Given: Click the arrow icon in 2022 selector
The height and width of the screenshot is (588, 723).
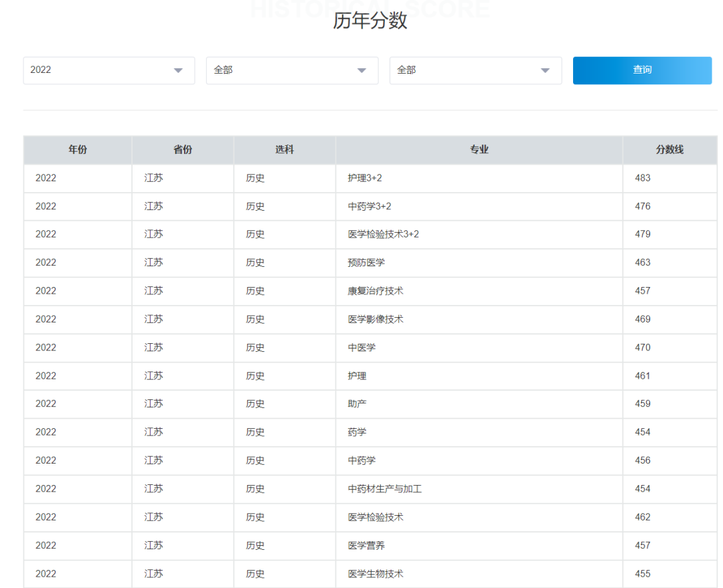Looking at the screenshot, I should [x=178, y=71].
